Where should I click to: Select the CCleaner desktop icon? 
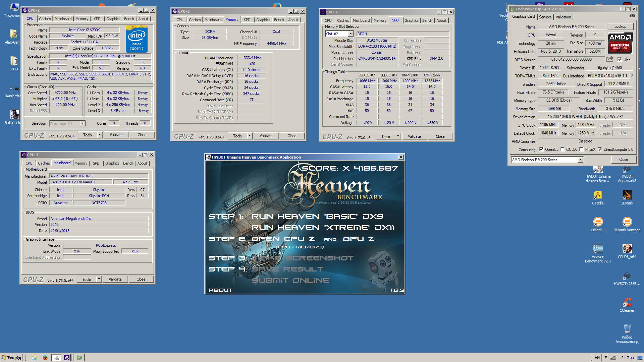pos(627,305)
